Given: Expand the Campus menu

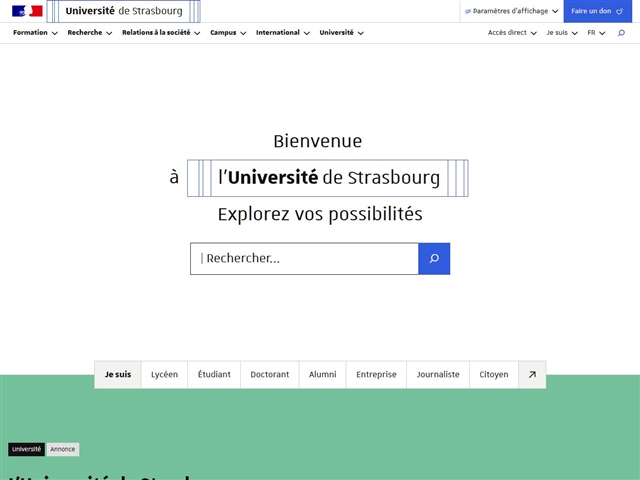Looking at the screenshot, I should 228,33.
